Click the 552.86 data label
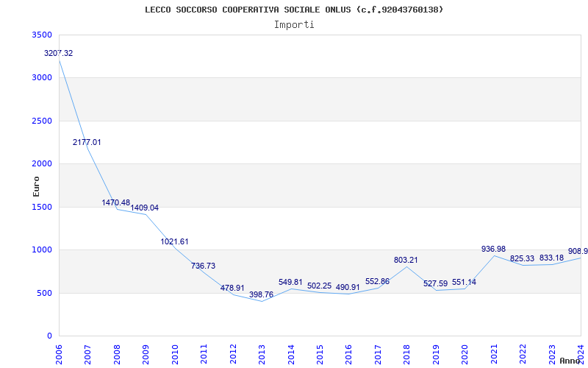This screenshot has height=368, width=588. coord(377,282)
